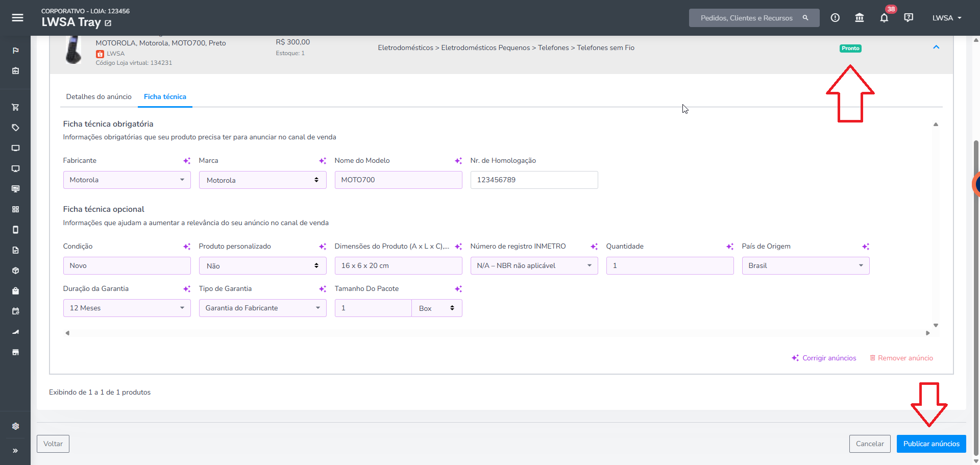Image resolution: width=980 pixels, height=465 pixels.
Task: Click AI sparkle icon next to País de Origem
Action: [x=866, y=247]
